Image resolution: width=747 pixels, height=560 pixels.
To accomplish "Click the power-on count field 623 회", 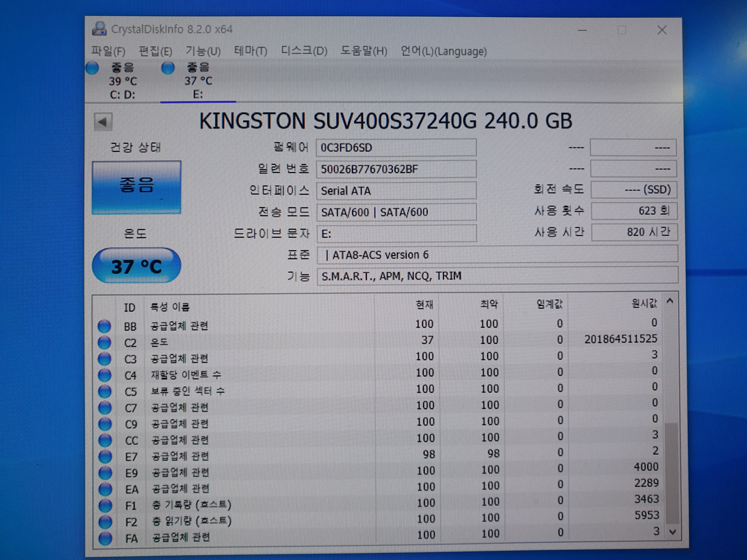I will tap(634, 211).
